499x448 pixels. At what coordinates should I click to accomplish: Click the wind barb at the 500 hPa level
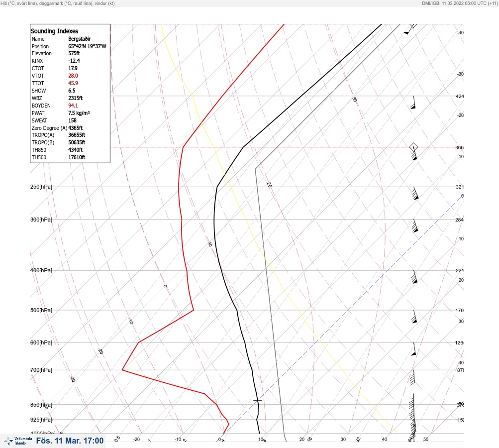414,317
